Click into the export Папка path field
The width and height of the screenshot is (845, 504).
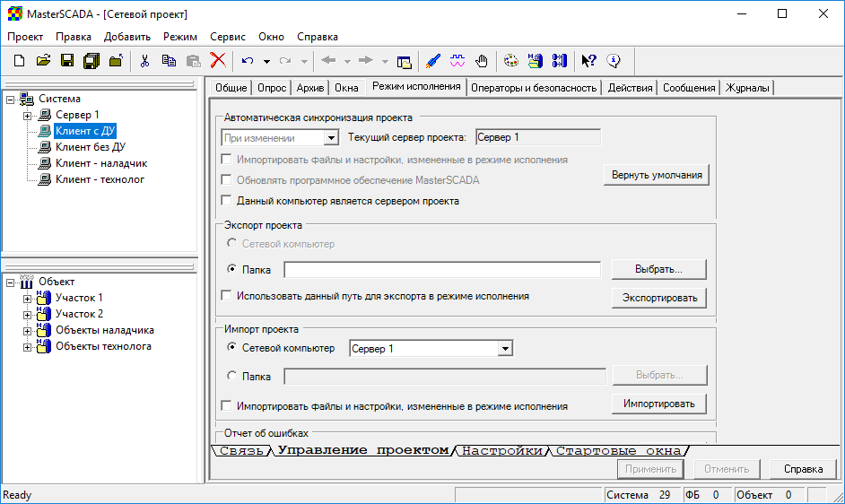(442, 270)
